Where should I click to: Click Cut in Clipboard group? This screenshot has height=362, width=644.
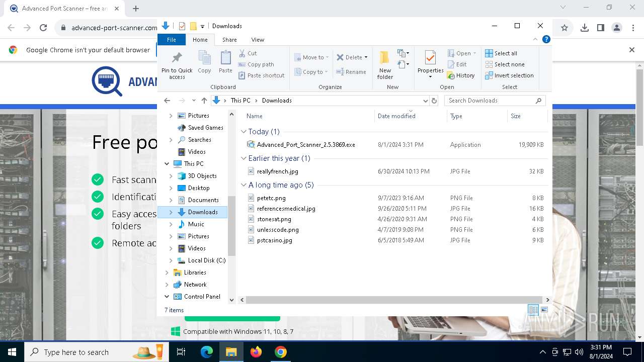pos(248,53)
